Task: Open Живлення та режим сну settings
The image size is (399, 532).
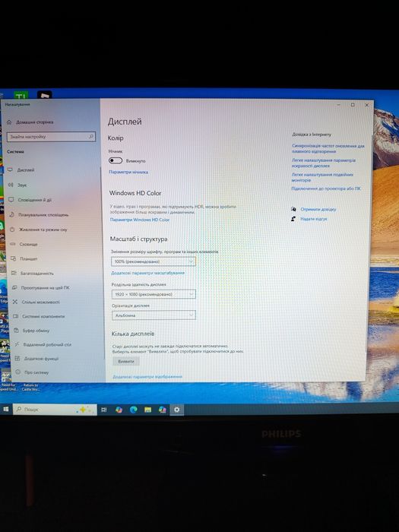Action: point(38,230)
